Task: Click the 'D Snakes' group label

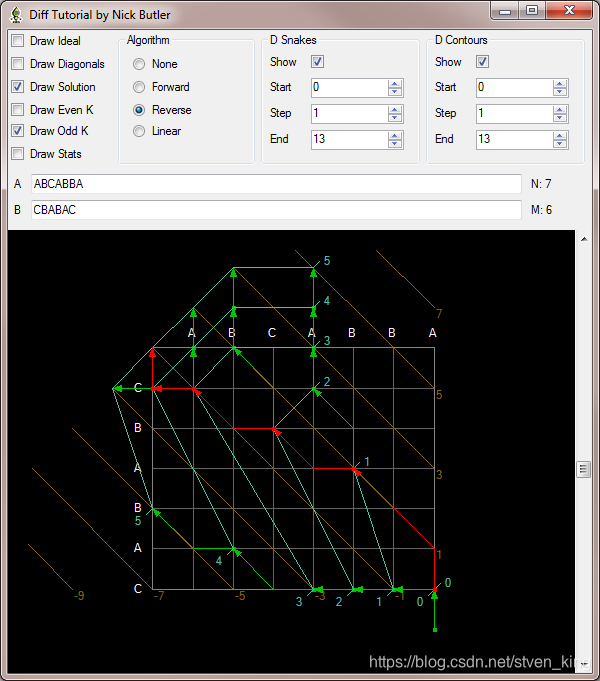Action: (x=293, y=40)
